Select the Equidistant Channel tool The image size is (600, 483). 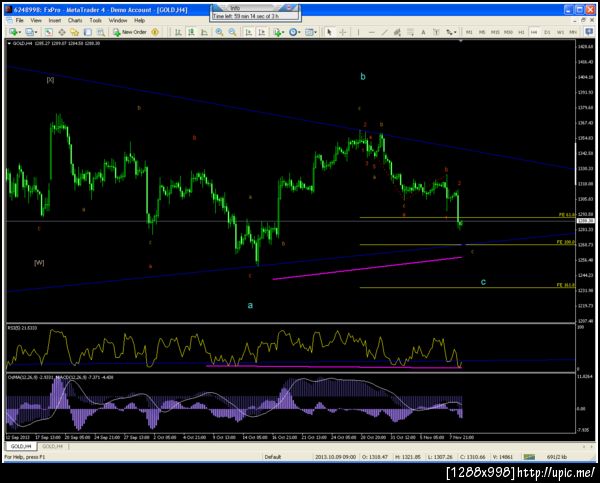(x=398, y=32)
